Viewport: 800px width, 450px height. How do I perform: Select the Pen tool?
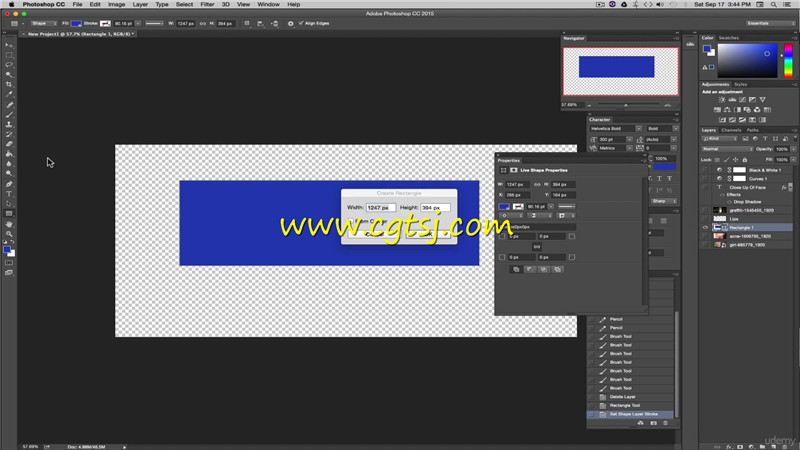click(9, 184)
